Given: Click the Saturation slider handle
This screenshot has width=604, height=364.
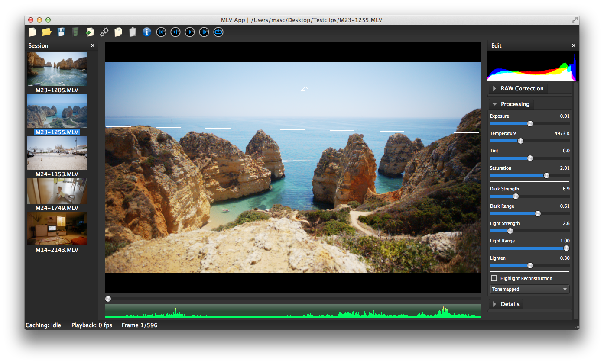Looking at the screenshot, I should click(x=546, y=176).
